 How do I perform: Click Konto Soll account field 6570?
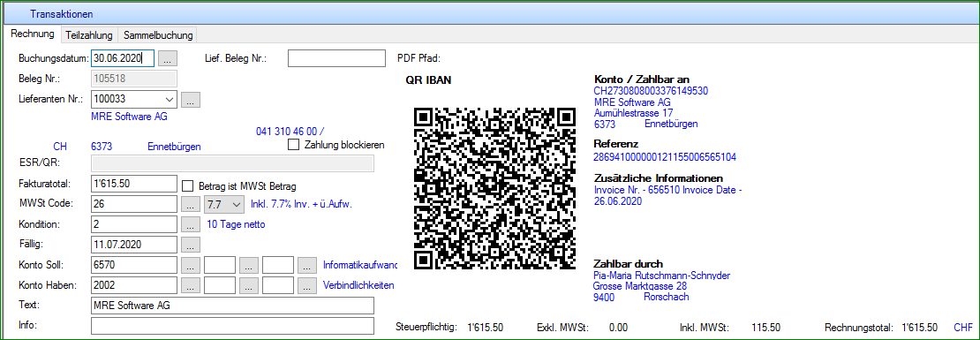(134, 265)
